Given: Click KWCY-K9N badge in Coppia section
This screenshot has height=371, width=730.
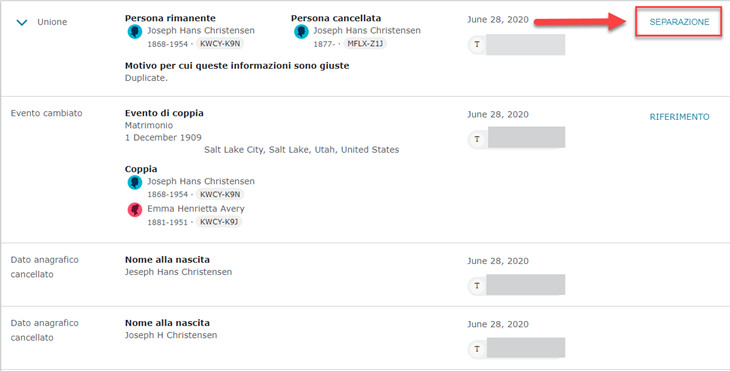Looking at the screenshot, I should [220, 194].
